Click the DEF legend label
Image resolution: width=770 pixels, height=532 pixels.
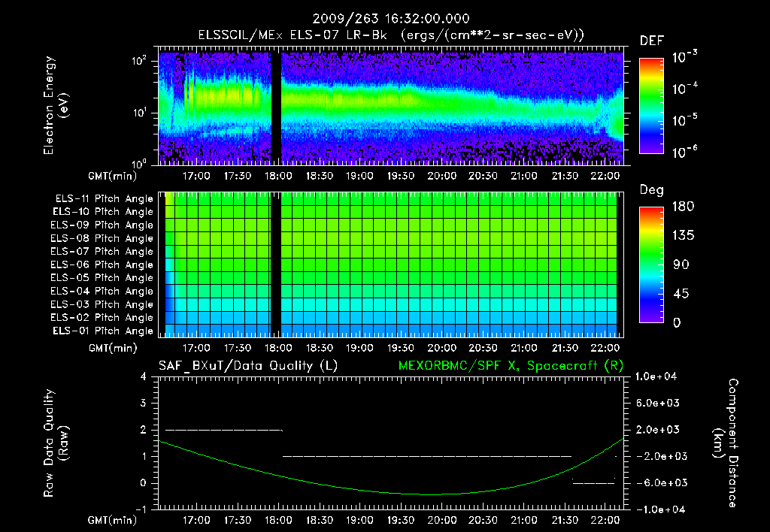[652, 41]
